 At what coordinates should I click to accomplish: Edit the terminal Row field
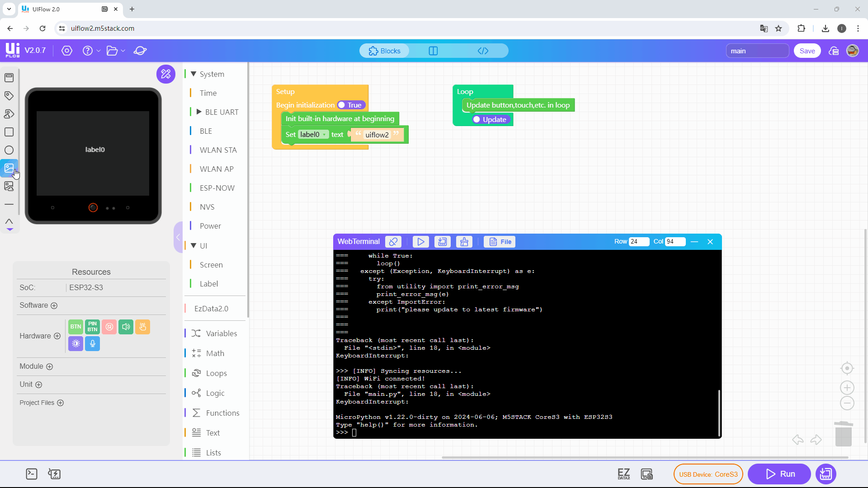point(639,242)
